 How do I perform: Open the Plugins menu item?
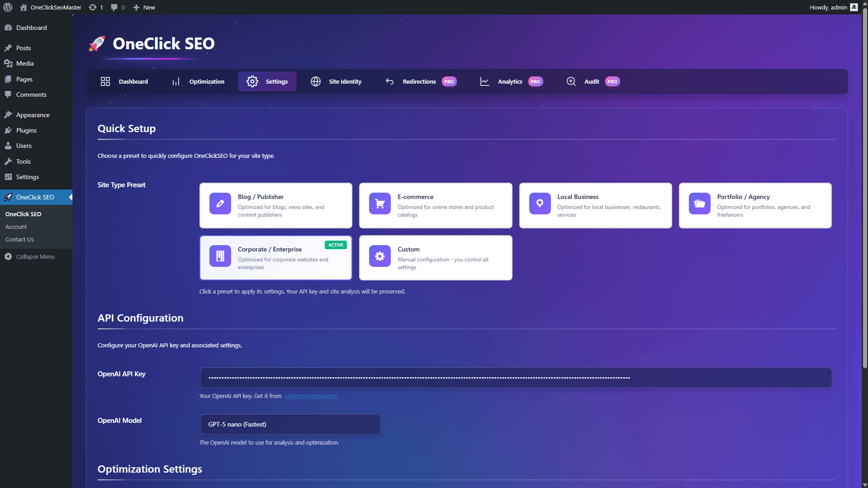point(26,130)
